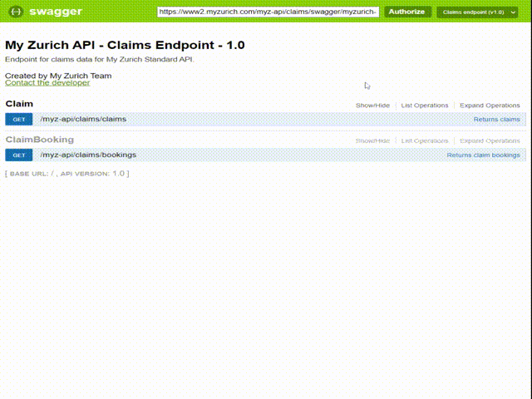Viewport: 532px width, 399px height.
Task: Click the BASE URL and API VERSION footer text
Action: click(67, 174)
